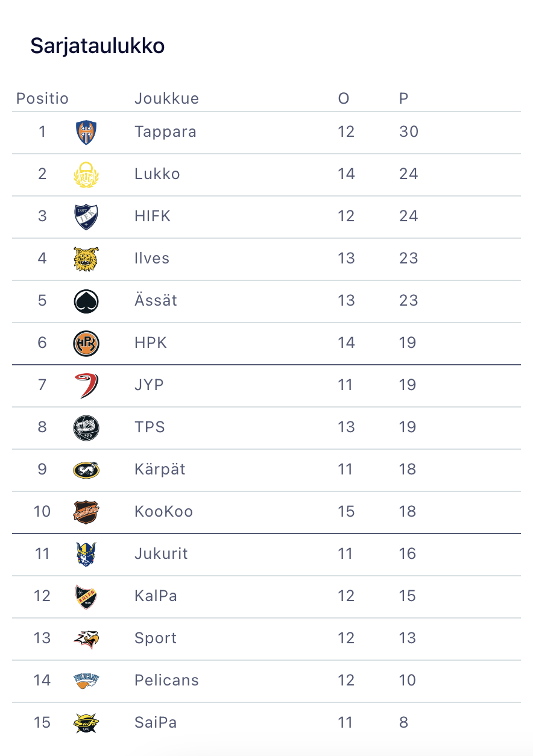Select the Sport eagle logo
Viewport: 533px width, 756px height.
coord(86,638)
